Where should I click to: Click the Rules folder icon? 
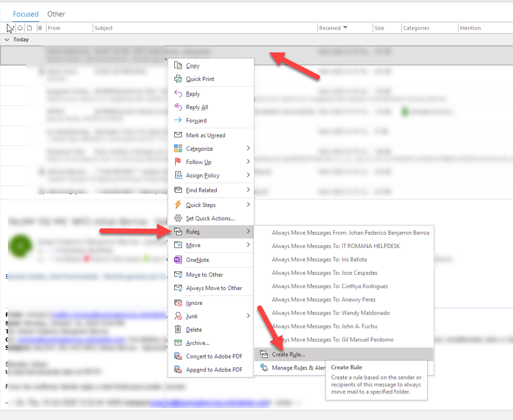(178, 231)
